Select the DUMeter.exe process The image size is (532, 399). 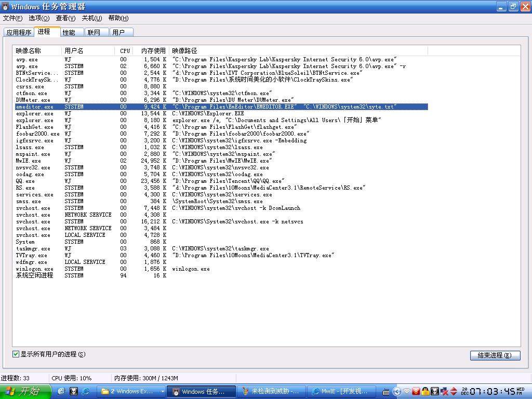pyautogui.click(x=221, y=100)
